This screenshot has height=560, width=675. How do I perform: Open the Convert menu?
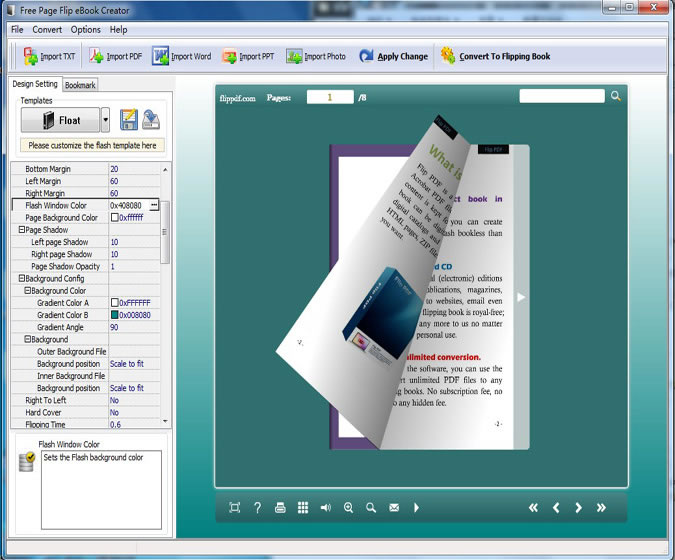click(x=47, y=30)
